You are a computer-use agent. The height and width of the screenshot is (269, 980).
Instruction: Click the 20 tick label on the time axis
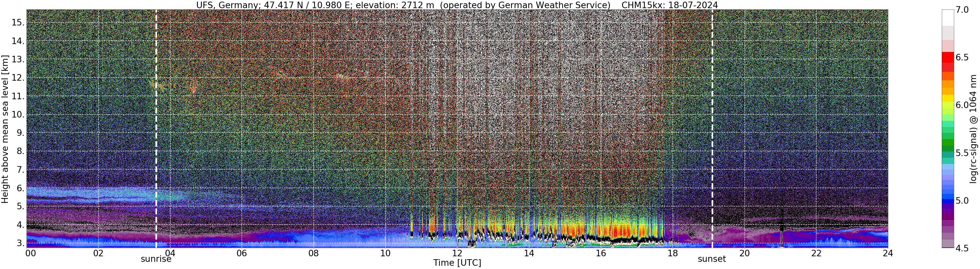744,253
